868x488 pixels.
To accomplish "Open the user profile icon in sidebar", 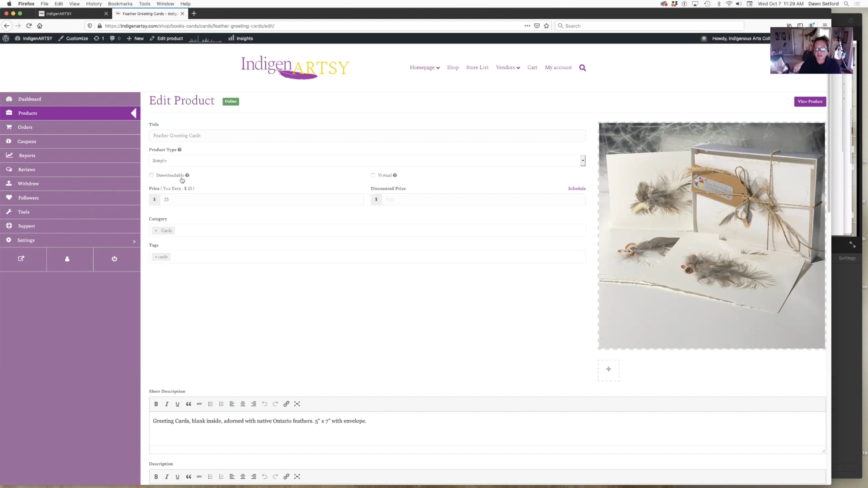I will (67, 259).
